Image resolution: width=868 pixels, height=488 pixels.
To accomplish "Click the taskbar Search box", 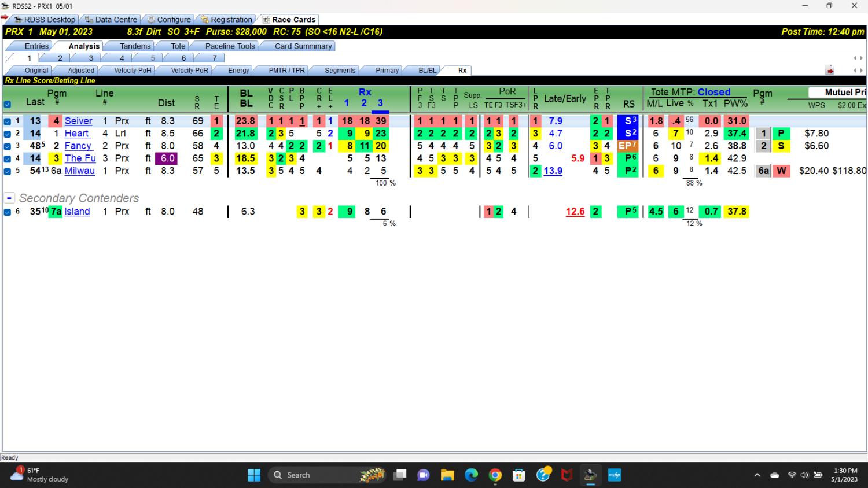I will tap(328, 475).
